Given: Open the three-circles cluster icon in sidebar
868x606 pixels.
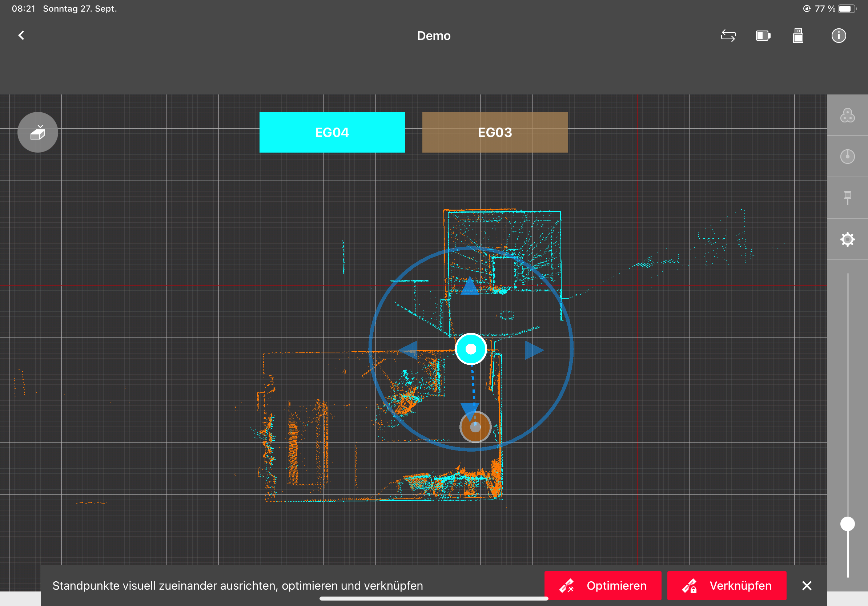Looking at the screenshot, I should coord(847,116).
